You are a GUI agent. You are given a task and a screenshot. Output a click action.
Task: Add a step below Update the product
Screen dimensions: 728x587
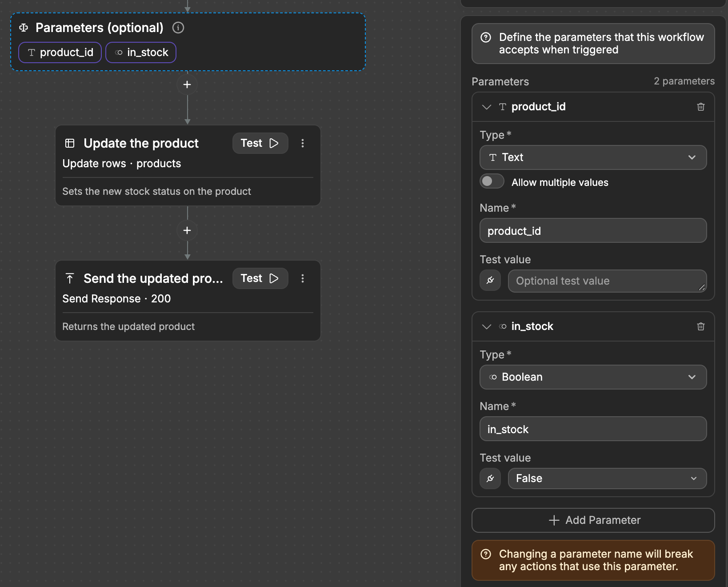click(187, 230)
